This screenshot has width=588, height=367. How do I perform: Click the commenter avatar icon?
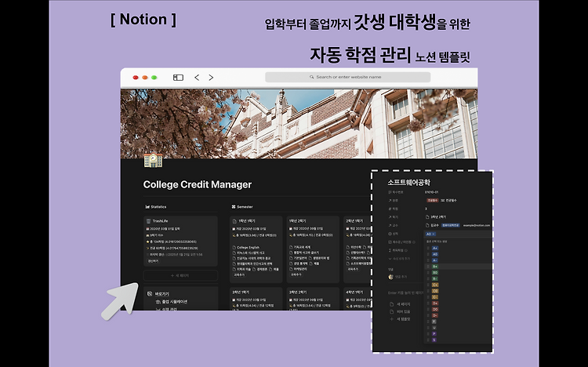point(390,277)
